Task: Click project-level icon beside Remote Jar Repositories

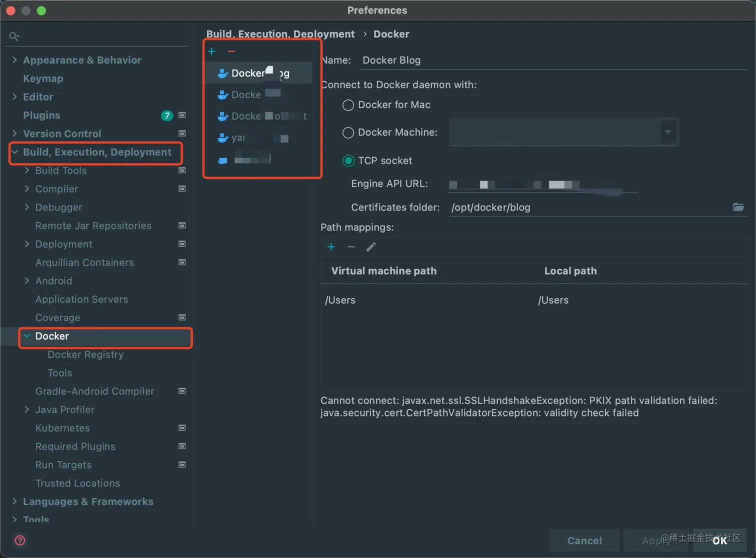Action: (x=182, y=225)
